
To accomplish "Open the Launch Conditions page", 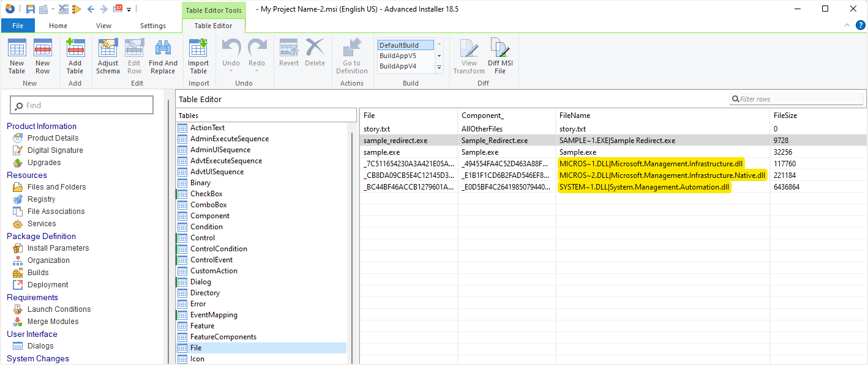I will coord(59,309).
